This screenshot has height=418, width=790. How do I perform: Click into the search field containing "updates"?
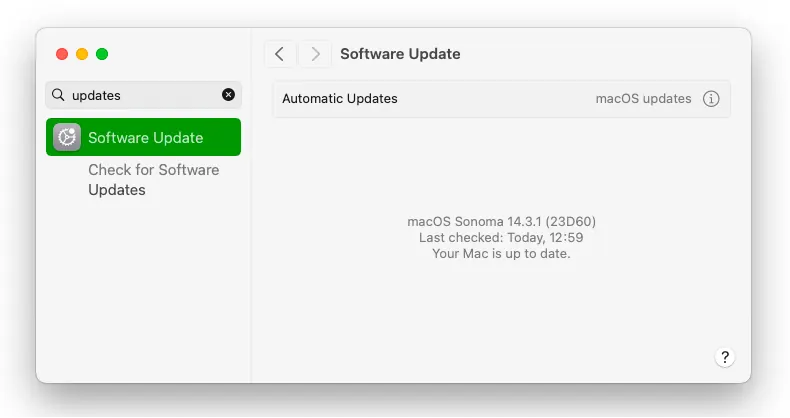pyautogui.click(x=140, y=95)
